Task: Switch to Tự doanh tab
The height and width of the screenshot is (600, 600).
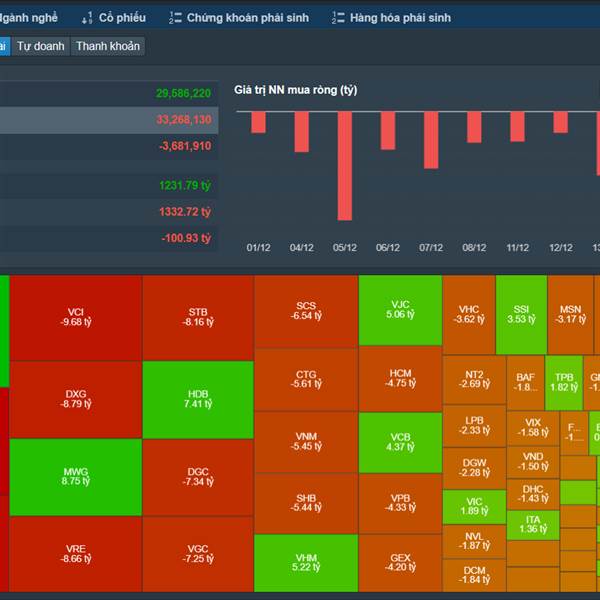Action: (x=41, y=46)
